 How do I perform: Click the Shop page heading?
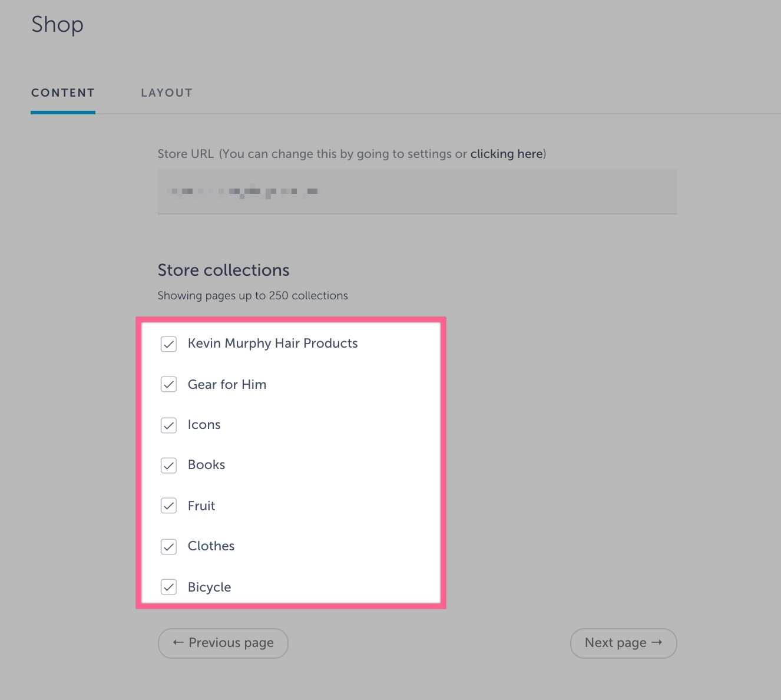coord(57,25)
